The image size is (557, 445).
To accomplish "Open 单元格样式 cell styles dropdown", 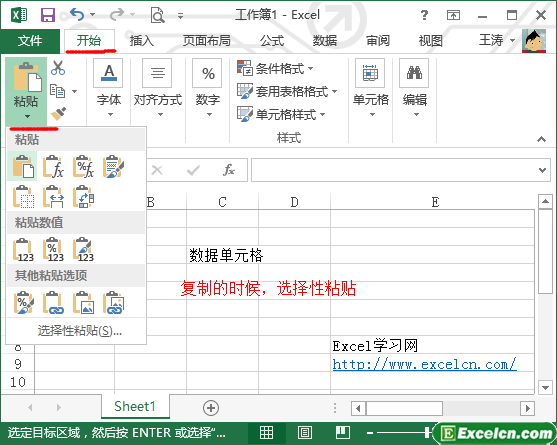I will tap(281, 114).
